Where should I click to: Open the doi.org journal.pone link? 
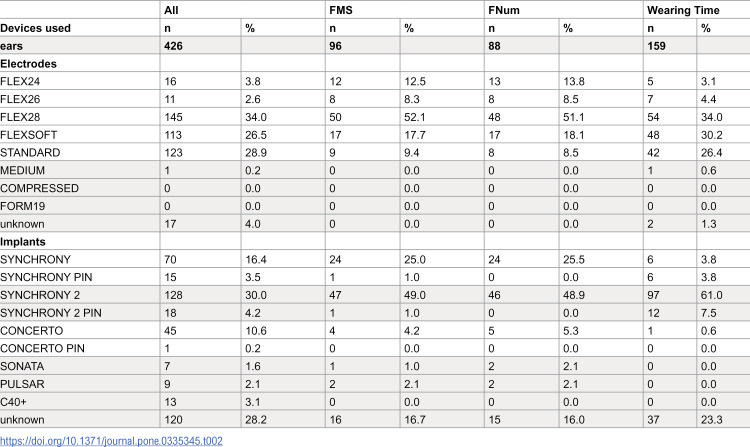(111, 441)
